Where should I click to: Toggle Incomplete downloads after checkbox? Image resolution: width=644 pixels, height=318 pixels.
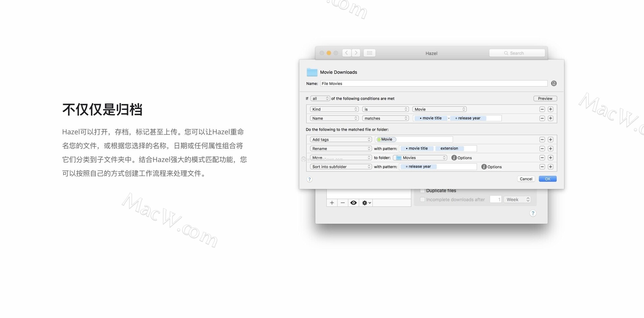423,199
